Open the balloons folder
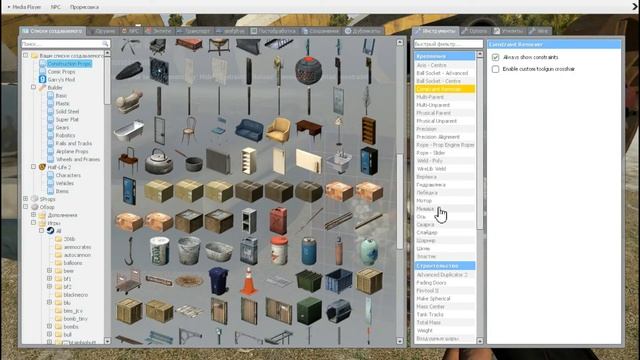 click(73, 263)
